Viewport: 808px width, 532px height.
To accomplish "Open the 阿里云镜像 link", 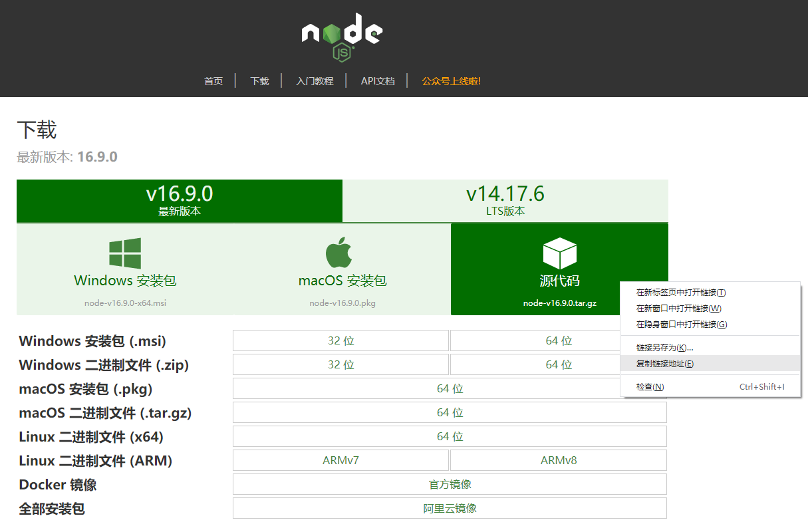I will tap(450, 508).
